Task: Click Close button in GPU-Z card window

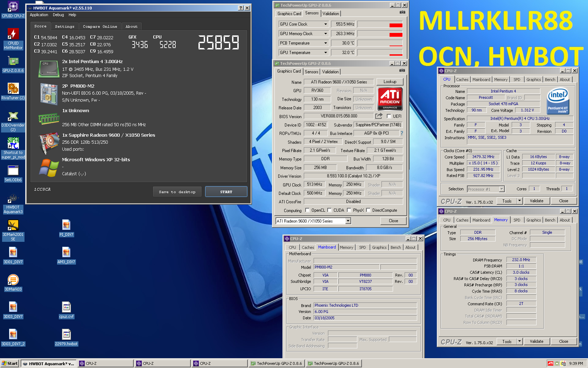Action: pos(393,221)
